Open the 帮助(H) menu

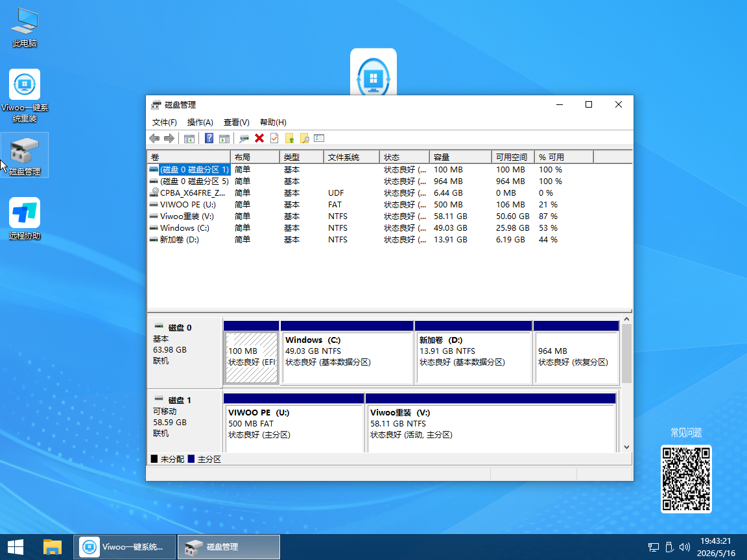click(273, 122)
